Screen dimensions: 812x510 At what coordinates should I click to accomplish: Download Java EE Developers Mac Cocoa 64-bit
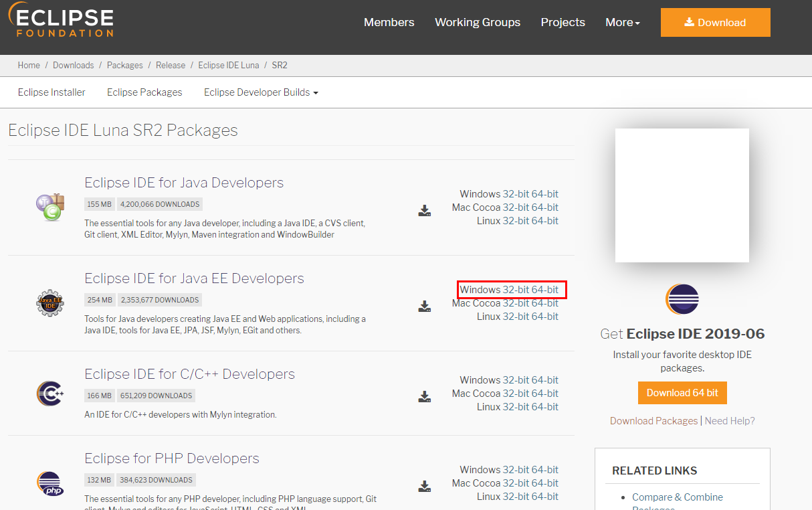545,303
